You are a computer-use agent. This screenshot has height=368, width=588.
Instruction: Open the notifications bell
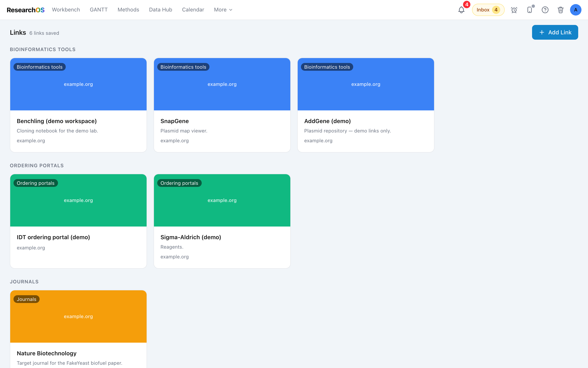click(461, 10)
